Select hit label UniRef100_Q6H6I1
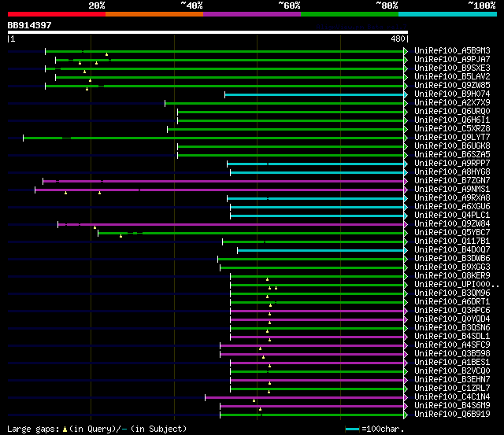 pos(452,120)
